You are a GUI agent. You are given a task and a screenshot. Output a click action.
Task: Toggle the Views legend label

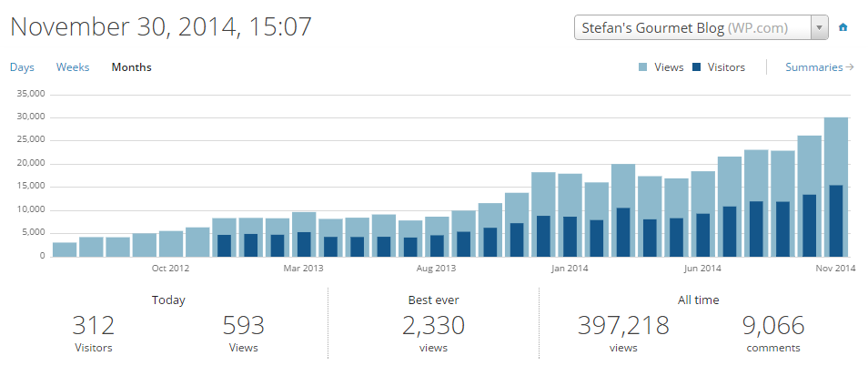669,67
